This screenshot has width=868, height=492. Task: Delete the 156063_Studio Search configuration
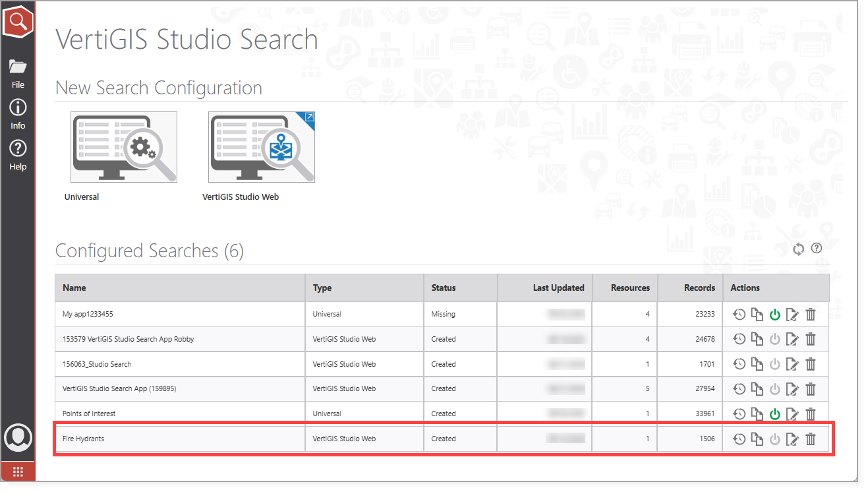coord(811,364)
